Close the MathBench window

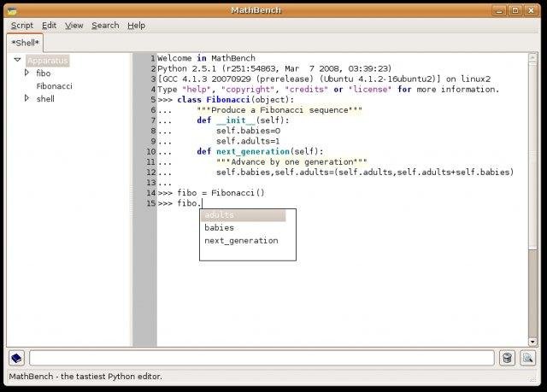531,11
